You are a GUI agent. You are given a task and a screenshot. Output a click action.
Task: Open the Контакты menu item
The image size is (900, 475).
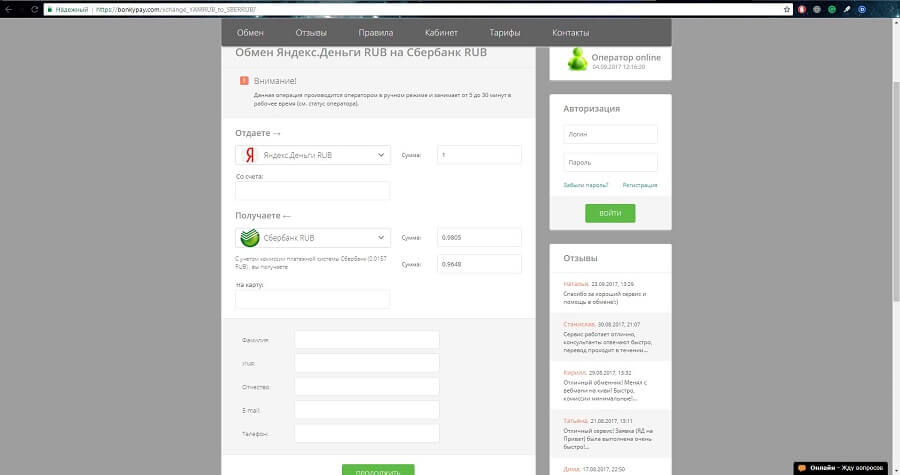(571, 33)
